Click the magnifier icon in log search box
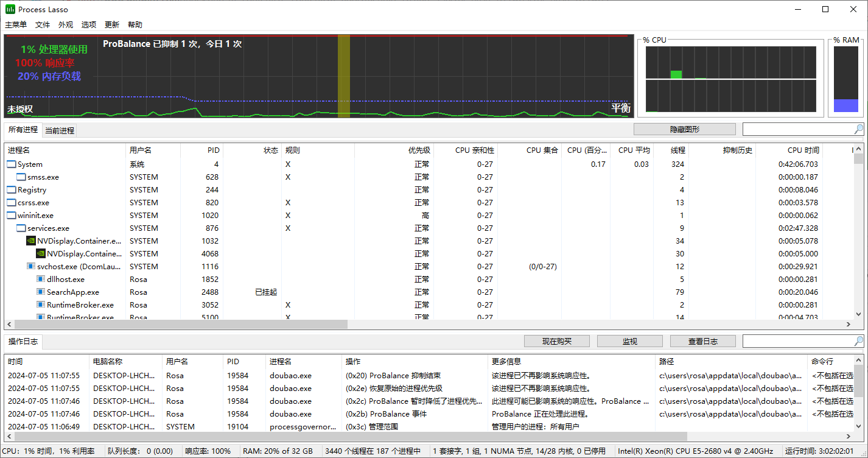868x458 pixels. tap(858, 341)
